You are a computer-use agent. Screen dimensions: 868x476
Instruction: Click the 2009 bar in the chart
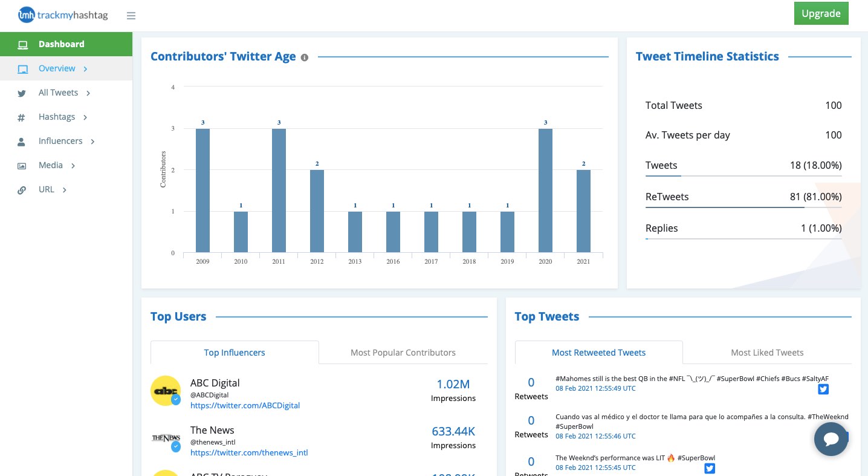(x=202, y=191)
